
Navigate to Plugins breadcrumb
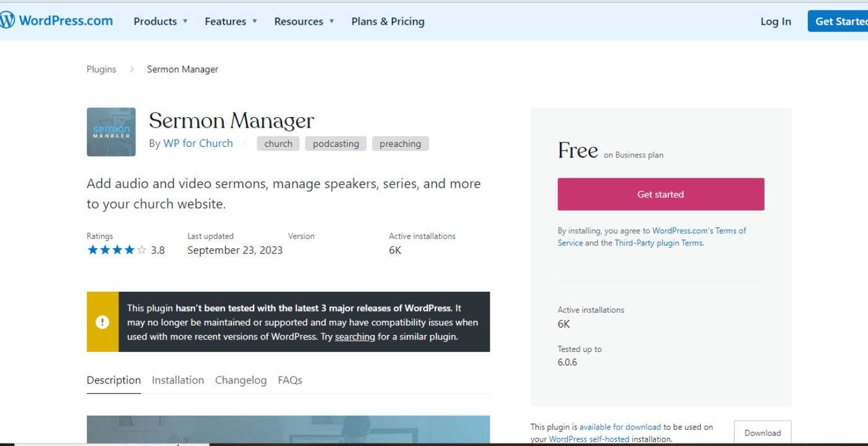[x=101, y=69]
